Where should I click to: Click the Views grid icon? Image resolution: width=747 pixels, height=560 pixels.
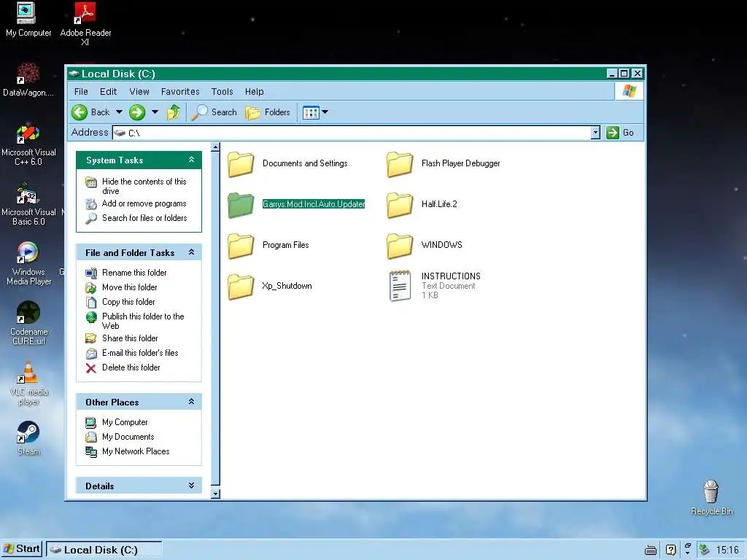(311, 112)
